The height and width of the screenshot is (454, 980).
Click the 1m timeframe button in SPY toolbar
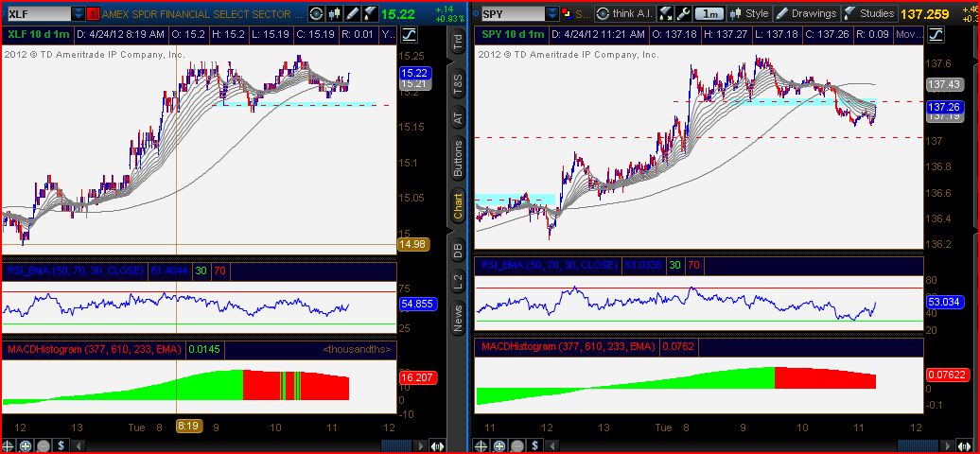click(x=709, y=13)
